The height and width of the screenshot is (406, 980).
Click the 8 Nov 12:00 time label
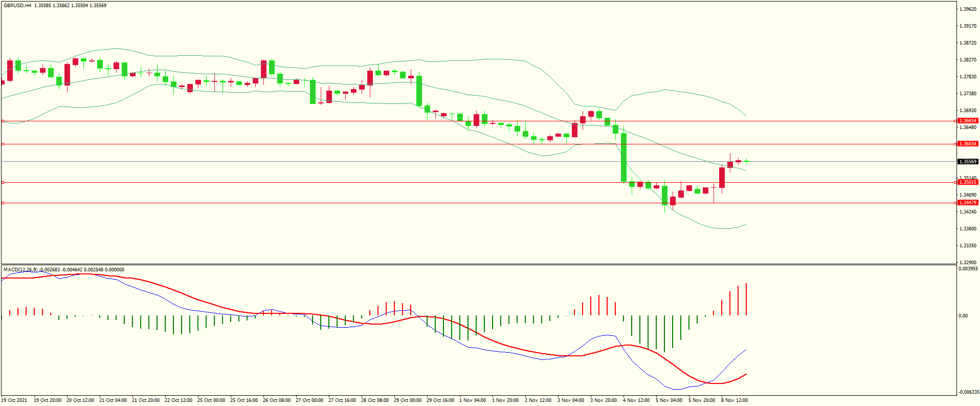734,400
